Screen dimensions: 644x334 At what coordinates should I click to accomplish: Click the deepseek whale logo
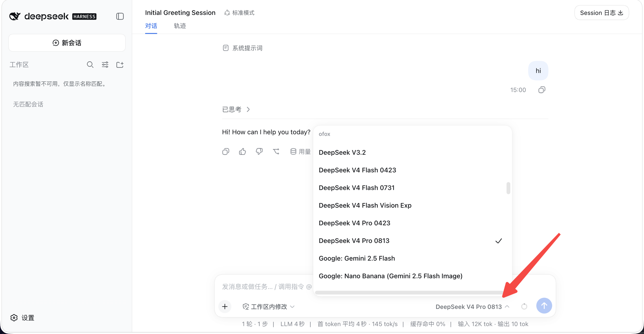[15, 16]
